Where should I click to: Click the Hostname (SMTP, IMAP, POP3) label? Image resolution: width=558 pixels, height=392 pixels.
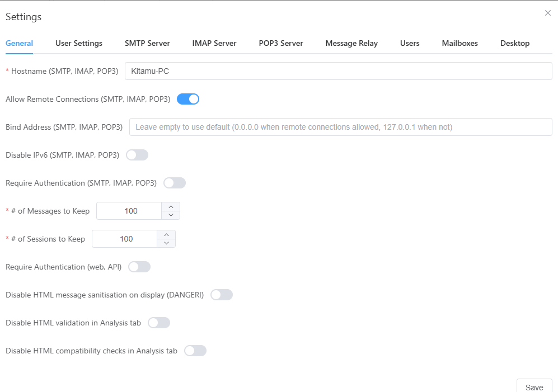tap(65, 71)
